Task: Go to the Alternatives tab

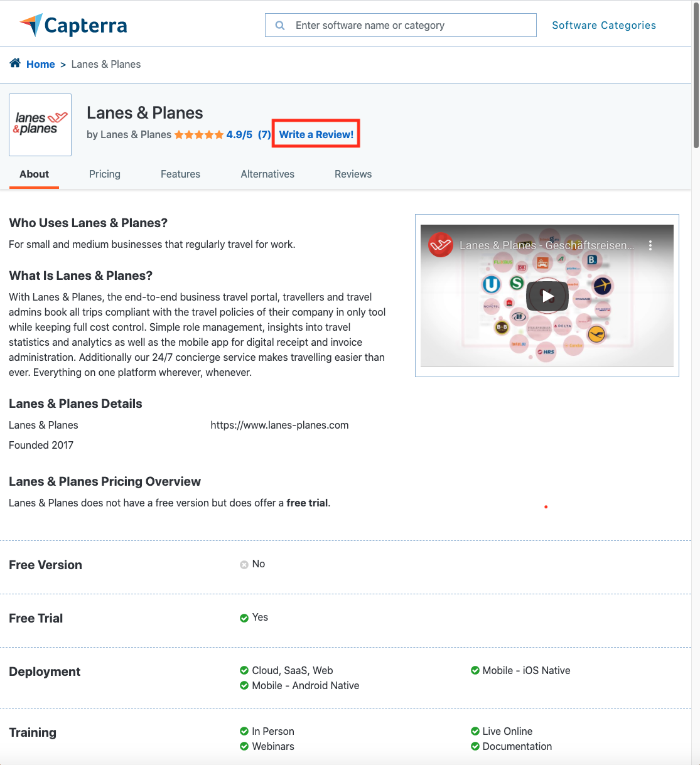Action: (x=267, y=174)
